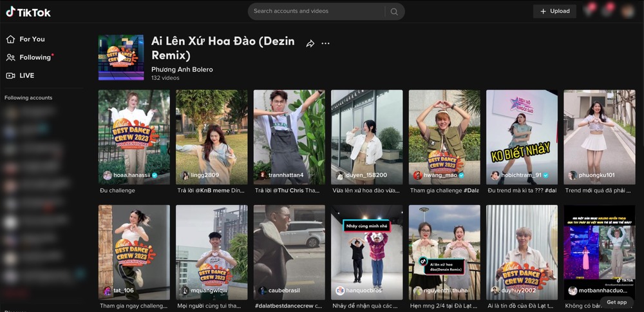644x312 pixels.
Task: Open the Following feed
Action: [35, 57]
